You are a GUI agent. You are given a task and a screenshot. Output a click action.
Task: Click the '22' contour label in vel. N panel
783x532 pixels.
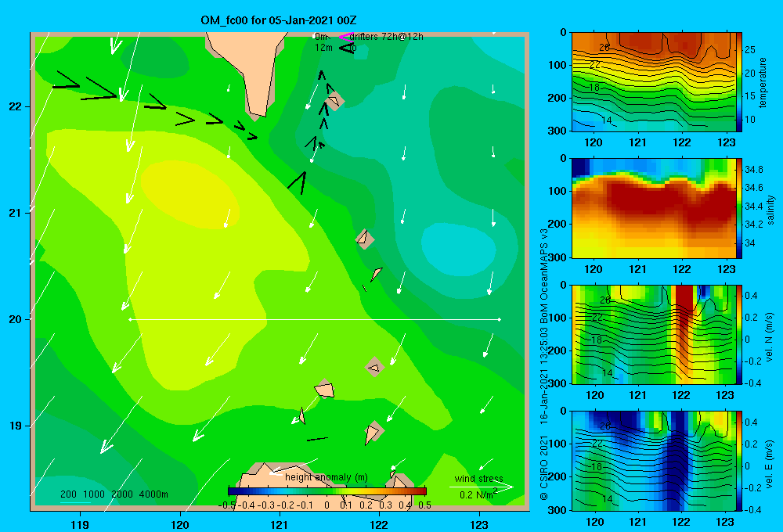tap(597, 318)
